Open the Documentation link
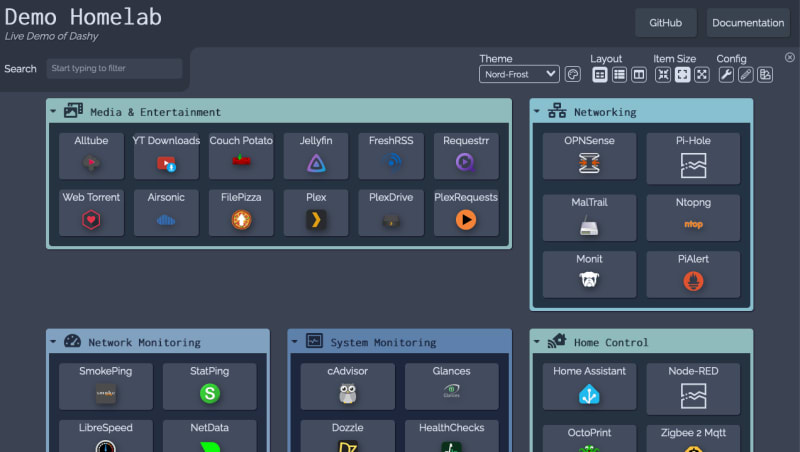800x452 pixels. point(748,23)
